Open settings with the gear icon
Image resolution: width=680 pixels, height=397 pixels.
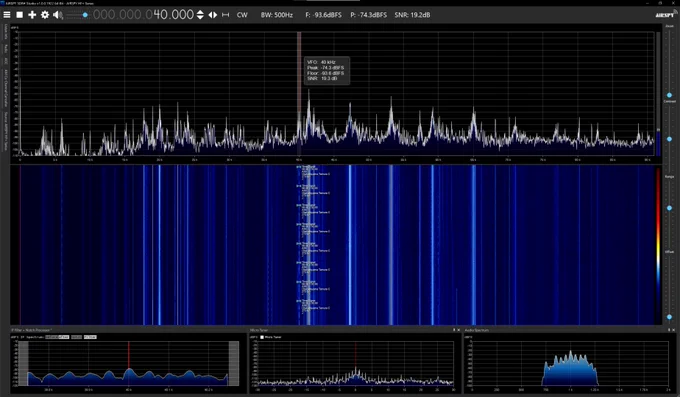[x=45, y=15]
